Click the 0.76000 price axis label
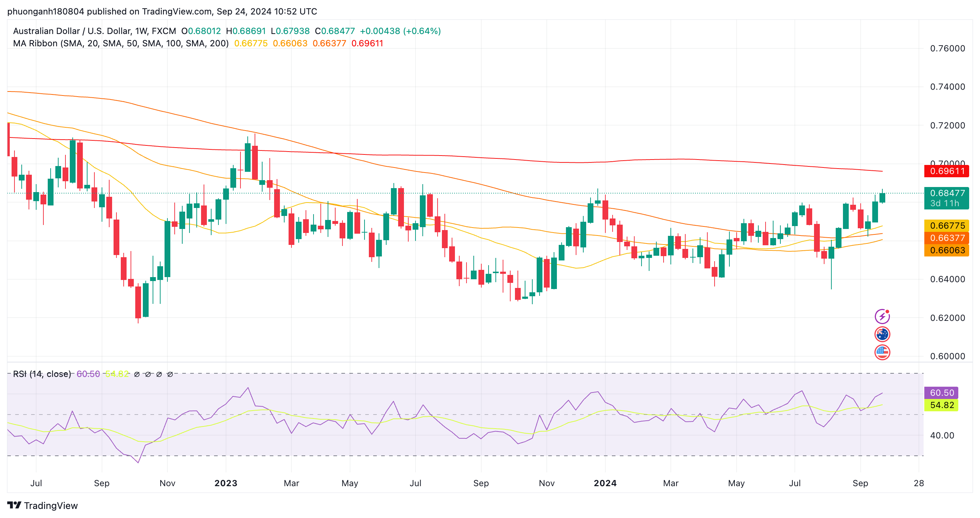 947,49
